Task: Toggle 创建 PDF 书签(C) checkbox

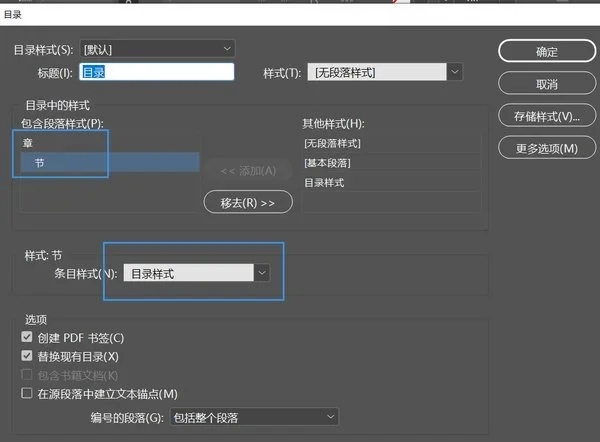Action: pyautogui.click(x=27, y=337)
